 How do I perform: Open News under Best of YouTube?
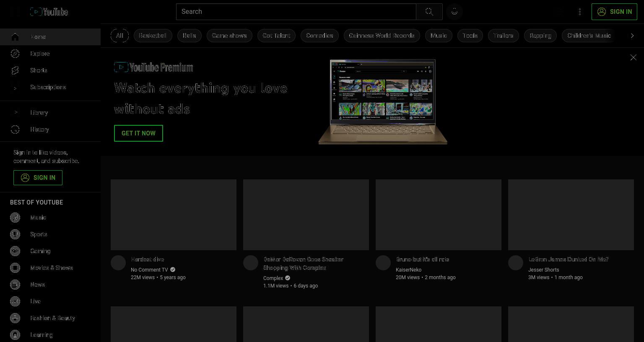[50, 285]
